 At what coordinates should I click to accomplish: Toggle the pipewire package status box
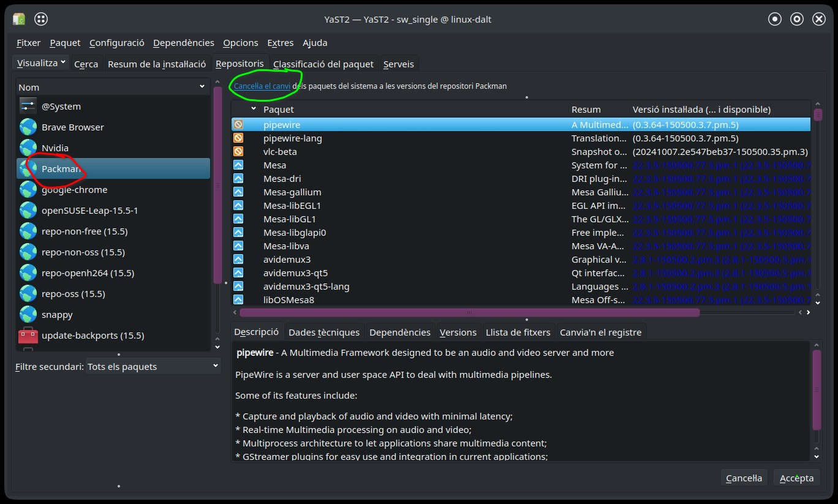tap(238, 124)
